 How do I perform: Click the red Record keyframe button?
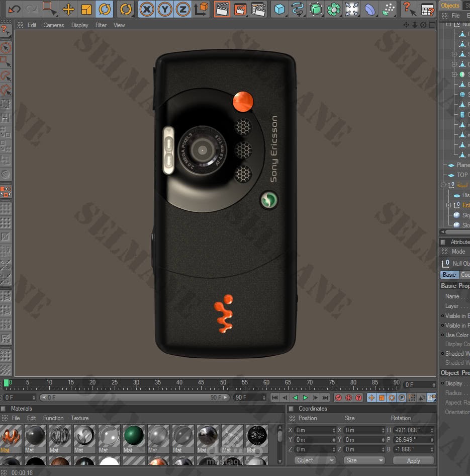coord(338,398)
